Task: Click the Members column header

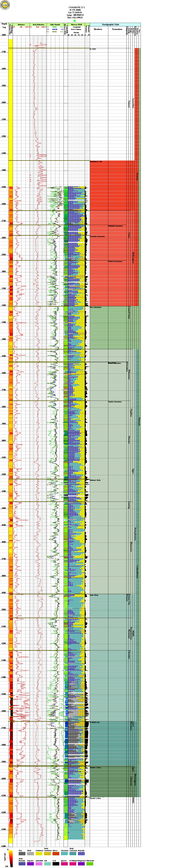Action: 98,29
